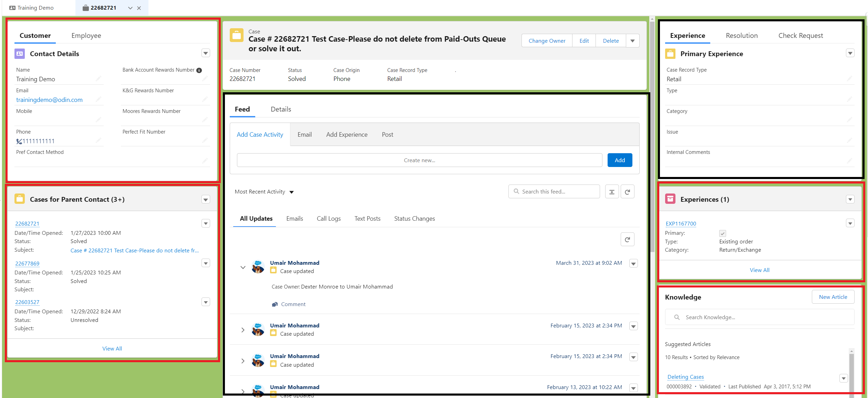The height and width of the screenshot is (398, 868).
Task: Open the Contact Details panel dropdown menu
Action: pos(206,53)
